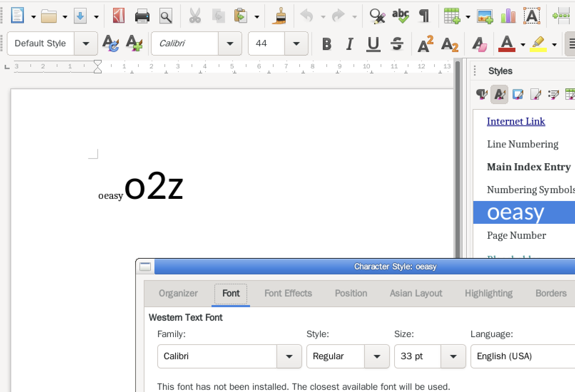
Task: Toggle Superscript formatting
Action: [x=425, y=43]
